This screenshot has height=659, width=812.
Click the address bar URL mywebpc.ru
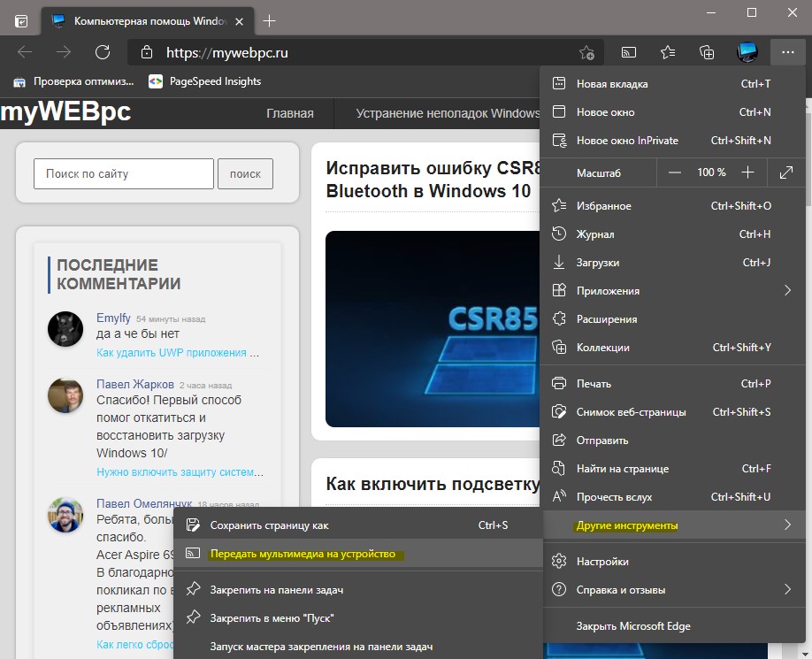tap(226, 52)
